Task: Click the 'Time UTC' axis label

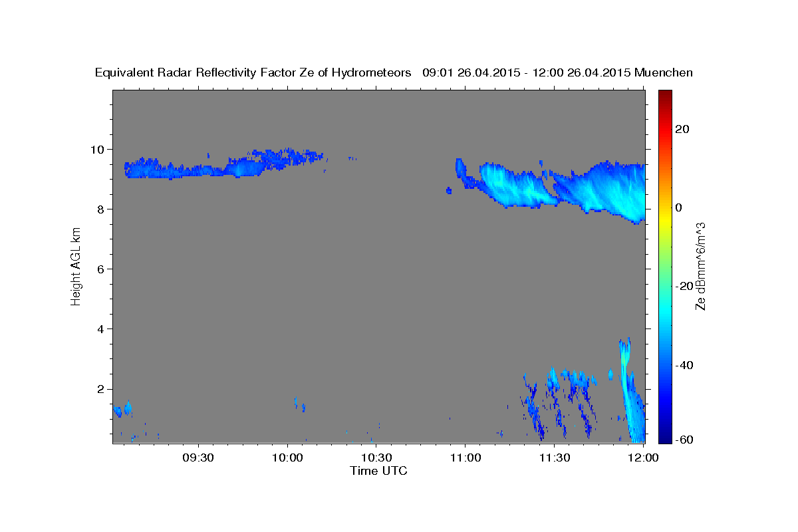Action: (378, 471)
